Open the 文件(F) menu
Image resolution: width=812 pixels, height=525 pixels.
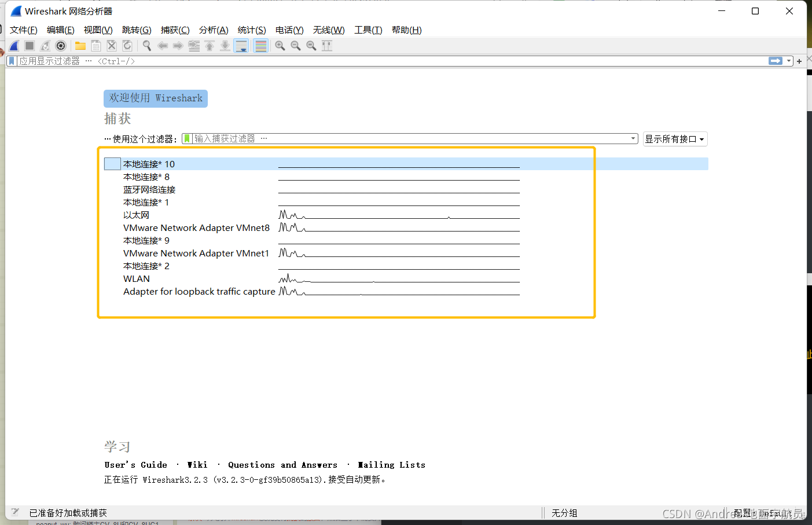pyautogui.click(x=24, y=30)
